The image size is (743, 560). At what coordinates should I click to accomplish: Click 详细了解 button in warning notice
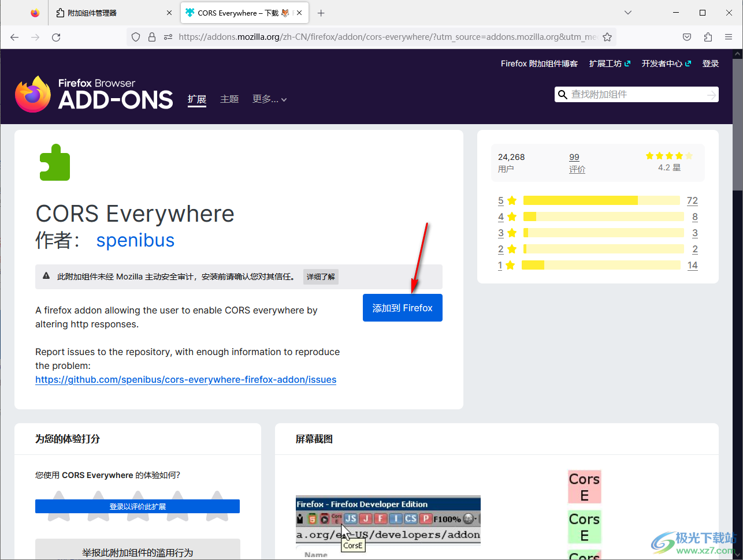coord(321,277)
